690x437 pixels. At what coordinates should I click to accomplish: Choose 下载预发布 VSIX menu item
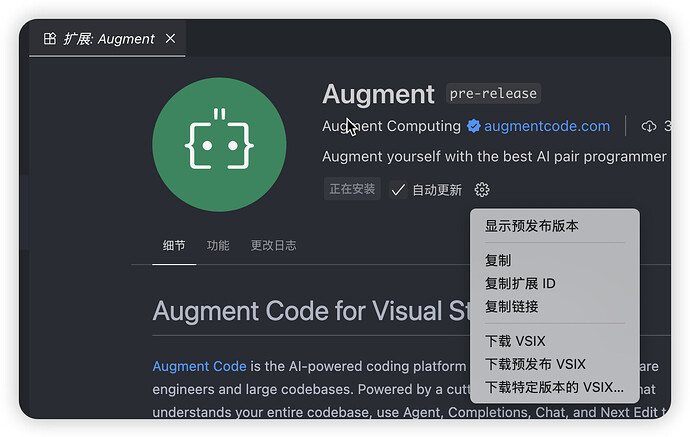point(554,364)
